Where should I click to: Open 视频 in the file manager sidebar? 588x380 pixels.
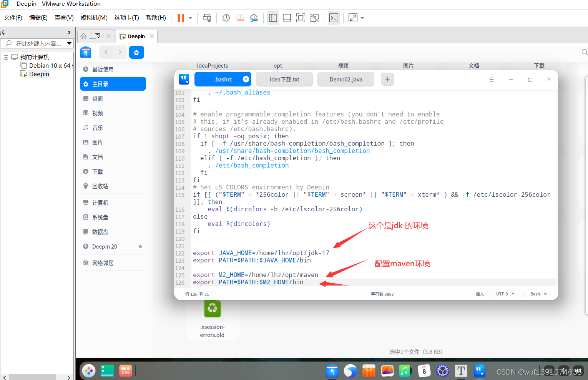[x=113, y=113]
